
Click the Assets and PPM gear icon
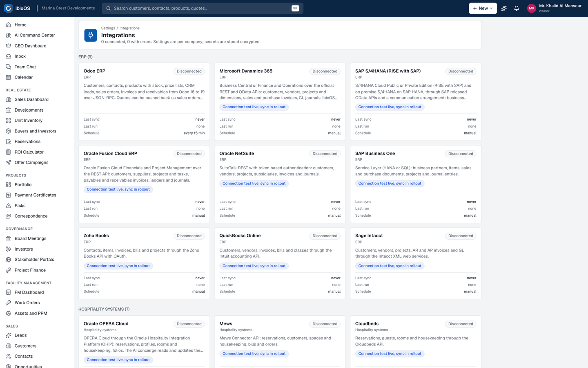click(x=8, y=313)
